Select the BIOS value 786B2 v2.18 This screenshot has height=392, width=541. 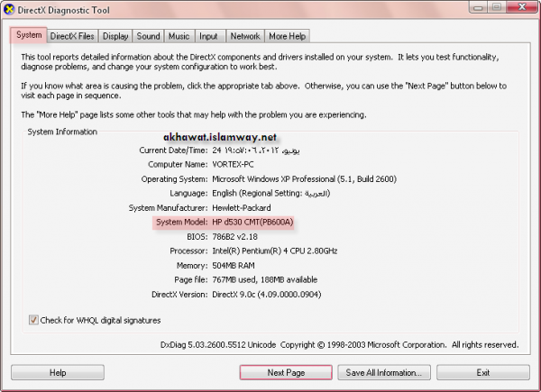235,237
